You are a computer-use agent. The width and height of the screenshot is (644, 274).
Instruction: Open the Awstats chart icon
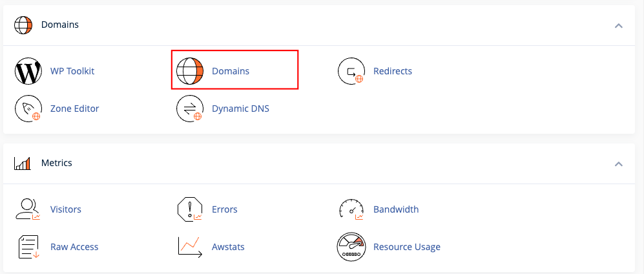click(x=190, y=247)
